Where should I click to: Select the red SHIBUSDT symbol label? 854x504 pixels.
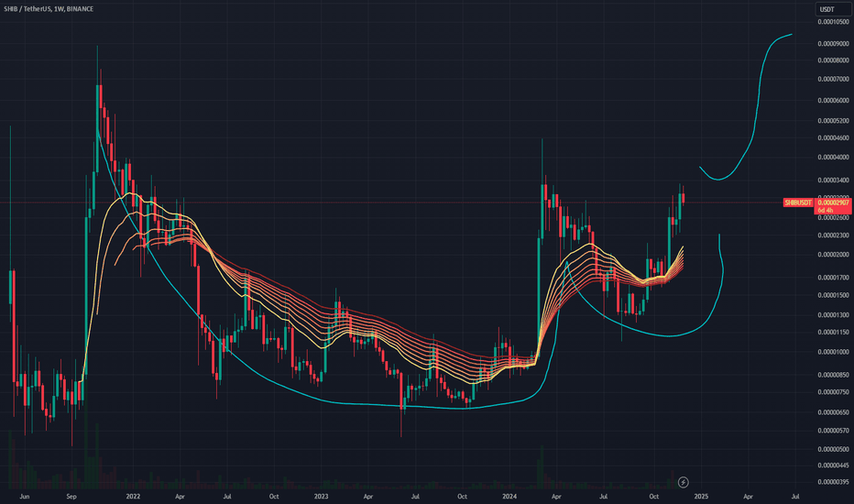point(798,203)
